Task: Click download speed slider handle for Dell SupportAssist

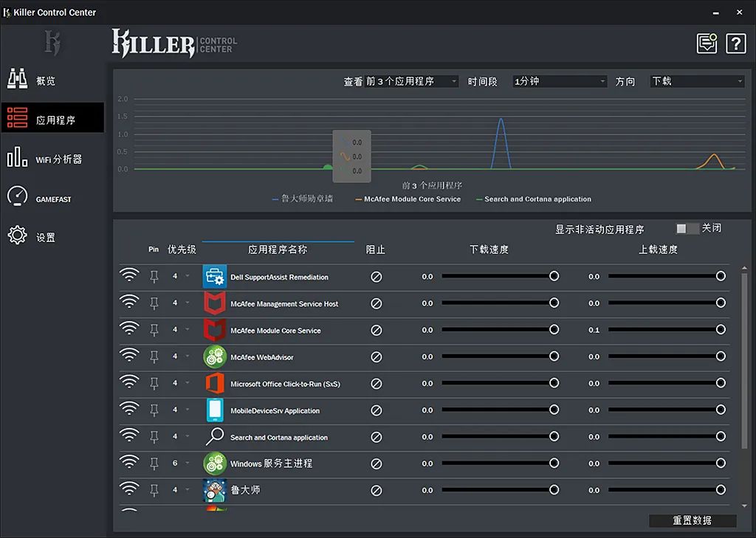Action: tap(554, 276)
